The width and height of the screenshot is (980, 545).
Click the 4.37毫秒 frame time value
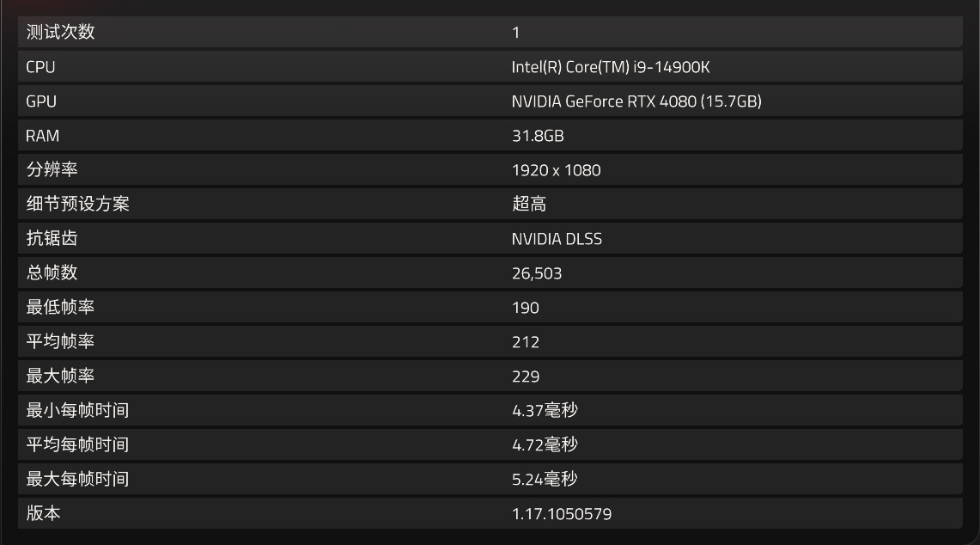click(x=545, y=411)
